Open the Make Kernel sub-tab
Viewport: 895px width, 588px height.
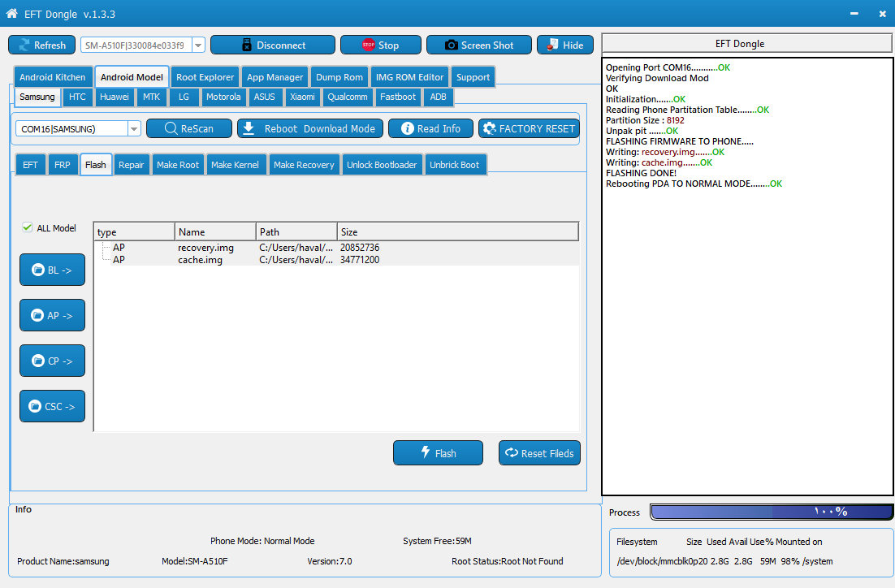tap(236, 165)
